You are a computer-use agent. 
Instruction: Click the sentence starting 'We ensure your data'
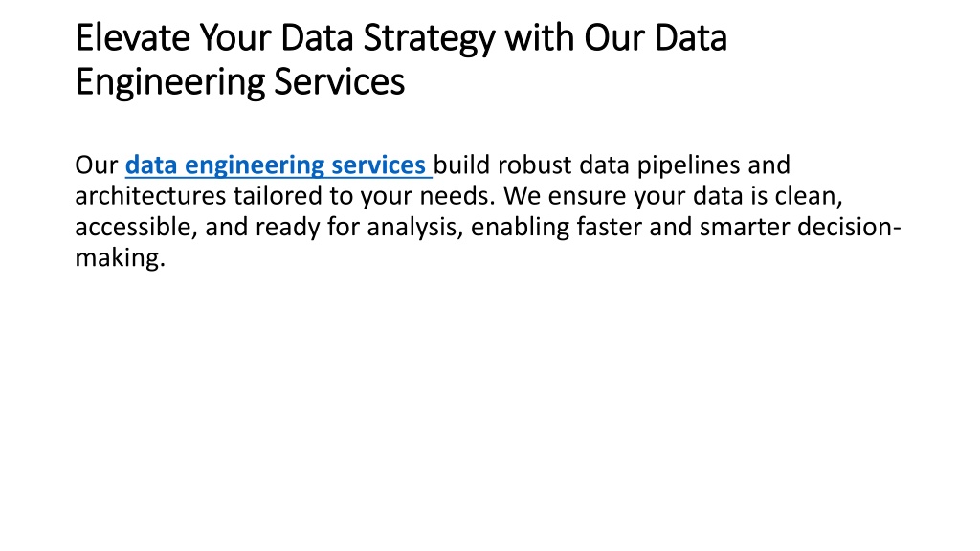[x=674, y=196]
